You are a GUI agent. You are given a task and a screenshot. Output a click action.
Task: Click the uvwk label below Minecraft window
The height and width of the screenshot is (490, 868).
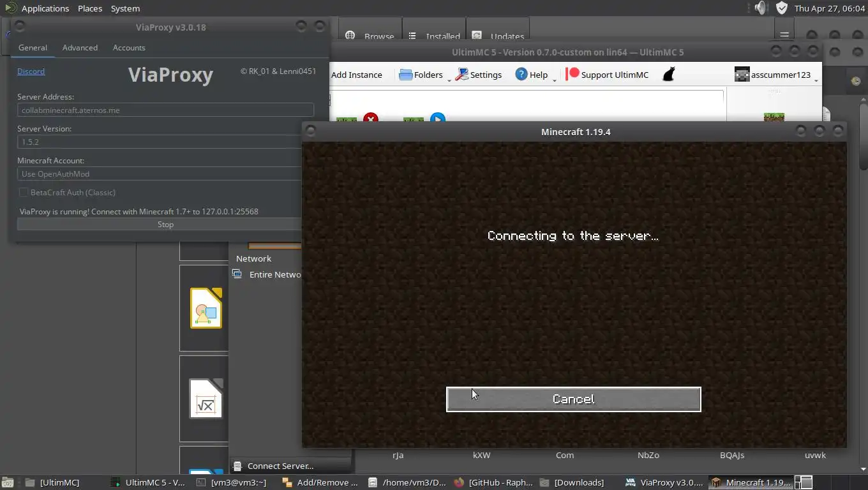coord(815,455)
